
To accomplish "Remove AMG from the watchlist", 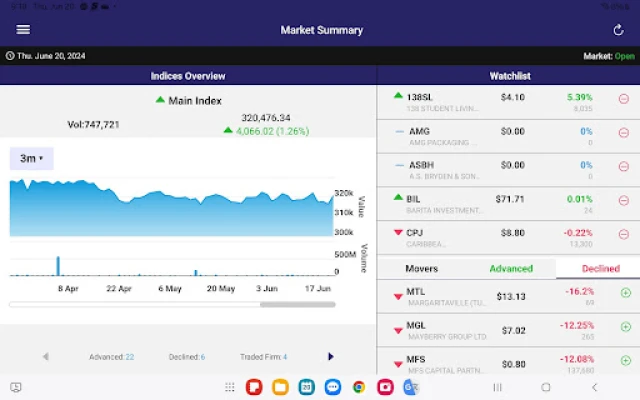I will point(624,134).
